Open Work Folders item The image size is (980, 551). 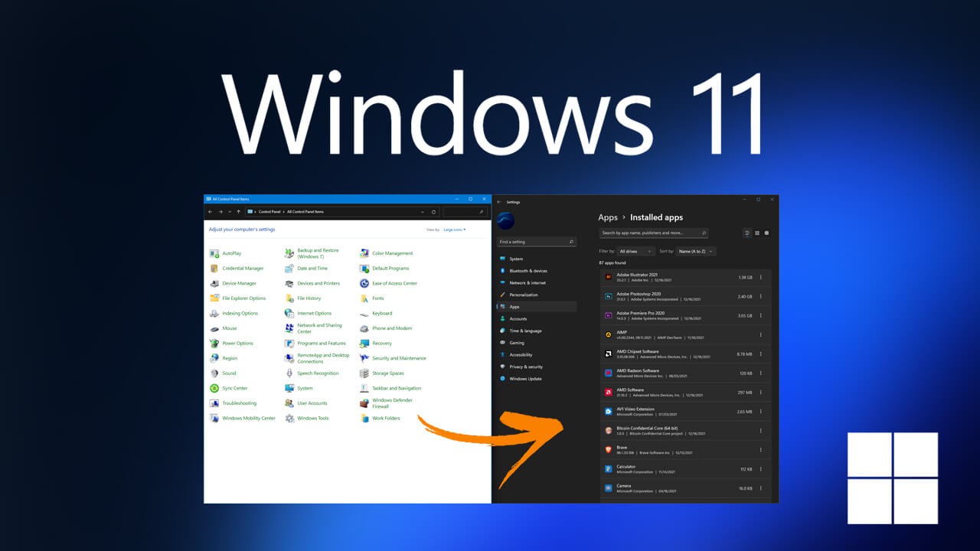(381, 419)
